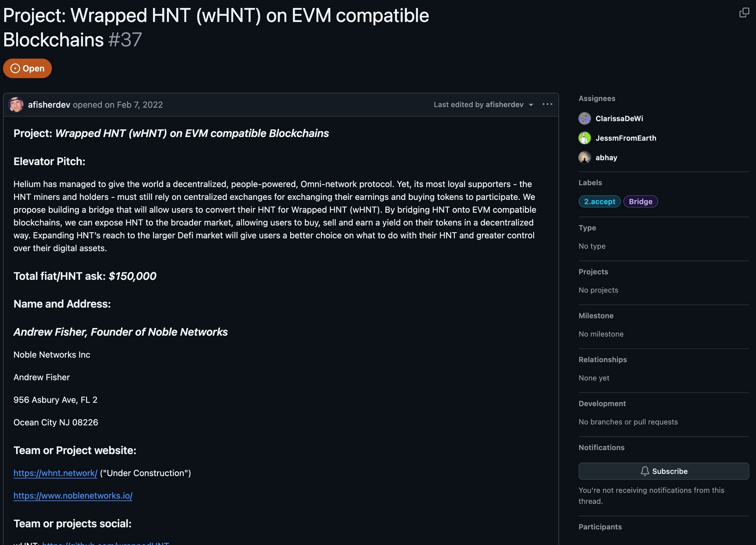Click afisherdev's author avatar
The height and width of the screenshot is (545, 756).
[16, 104]
